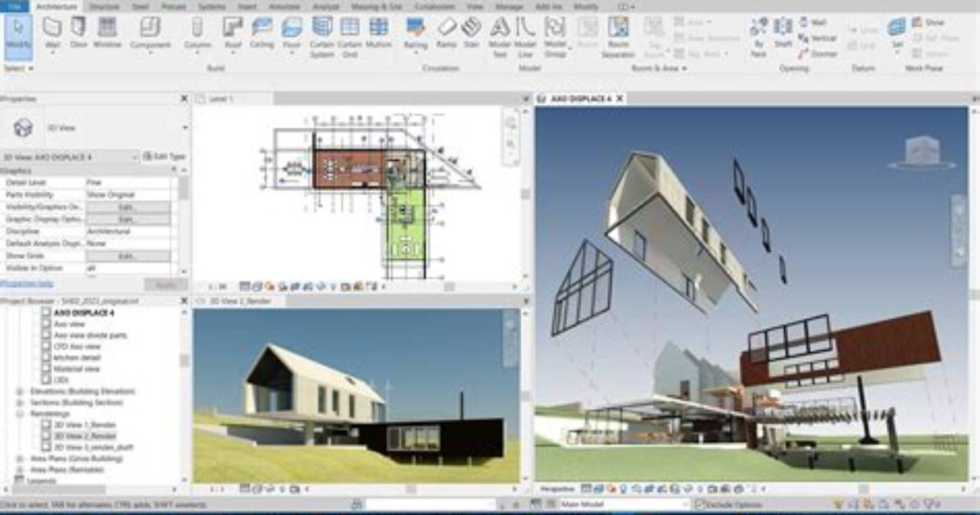This screenshot has height=515, width=980.
Task: Expand Area Plans (Gross Building) node
Action: (x=20, y=458)
